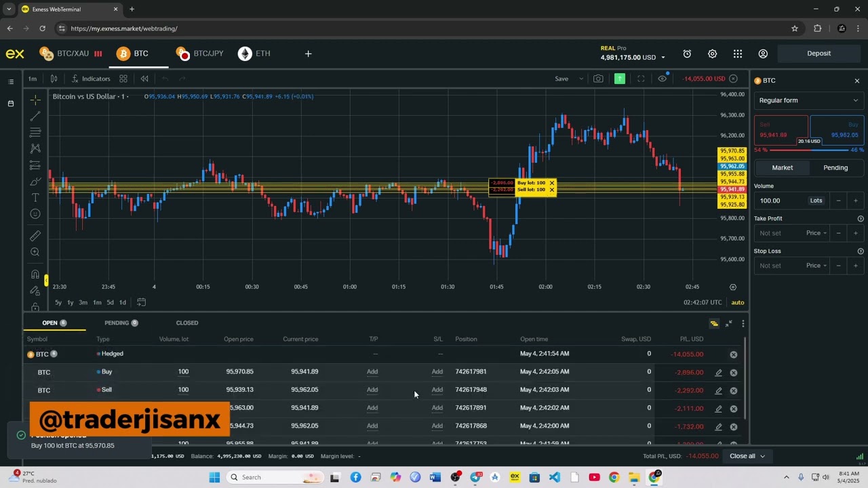Click the Stop Loss input field
The width and height of the screenshot is (868, 488).
[x=779, y=266]
